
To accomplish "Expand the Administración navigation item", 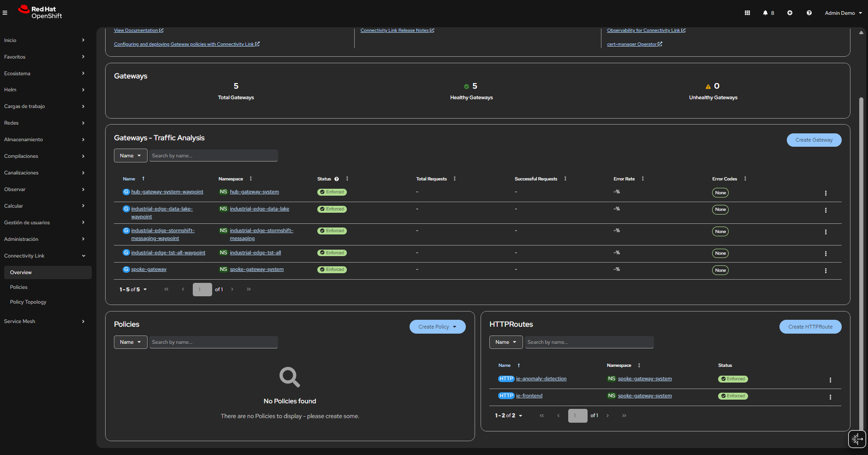I will pyautogui.click(x=45, y=239).
